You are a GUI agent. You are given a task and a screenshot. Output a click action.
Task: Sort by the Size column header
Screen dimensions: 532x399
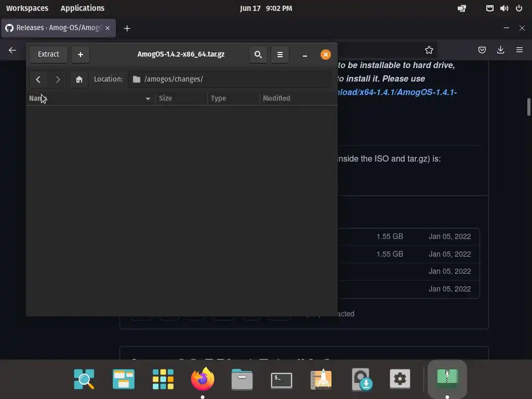click(x=181, y=98)
